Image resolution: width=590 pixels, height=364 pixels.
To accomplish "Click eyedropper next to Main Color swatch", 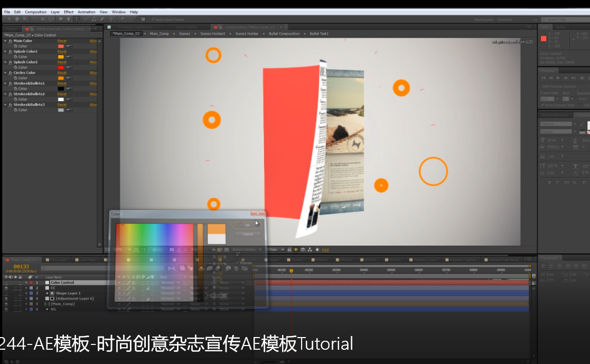I will click(69, 46).
